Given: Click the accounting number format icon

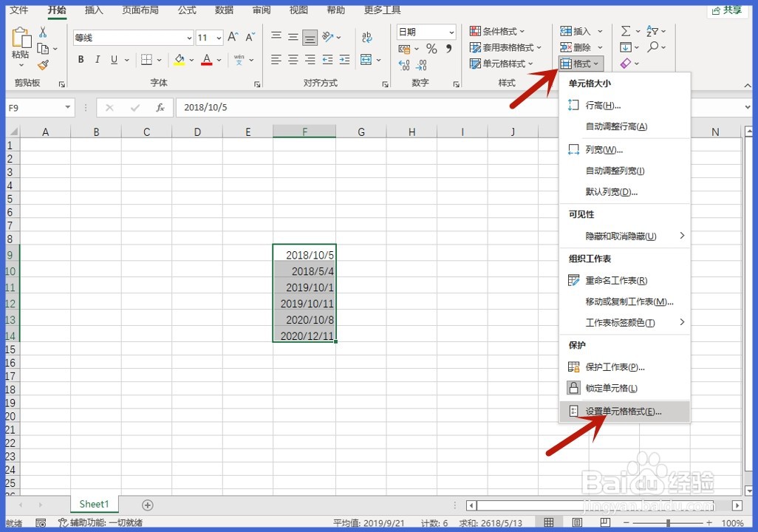Looking at the screenshot, I should point(404,49).
